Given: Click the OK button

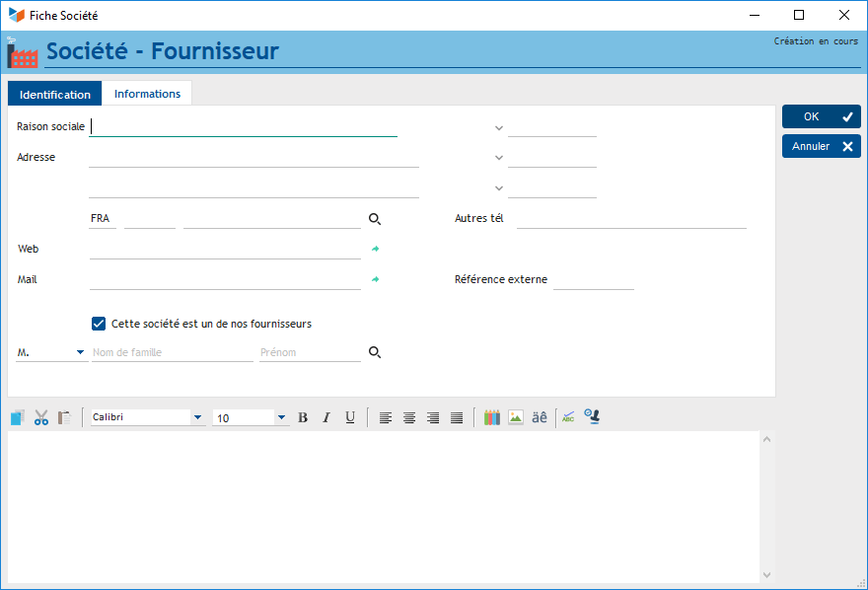Looking at the screenshot, I should point(821,116).
